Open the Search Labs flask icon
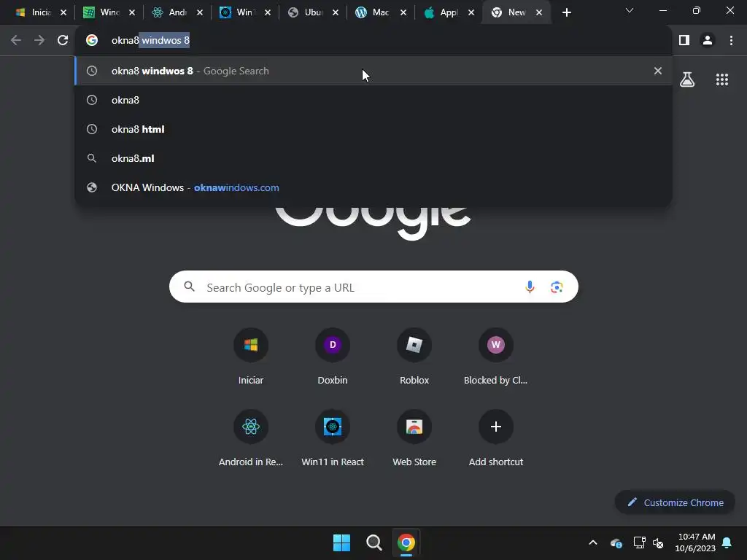This screenshot has width=747, height=560. 687,79
